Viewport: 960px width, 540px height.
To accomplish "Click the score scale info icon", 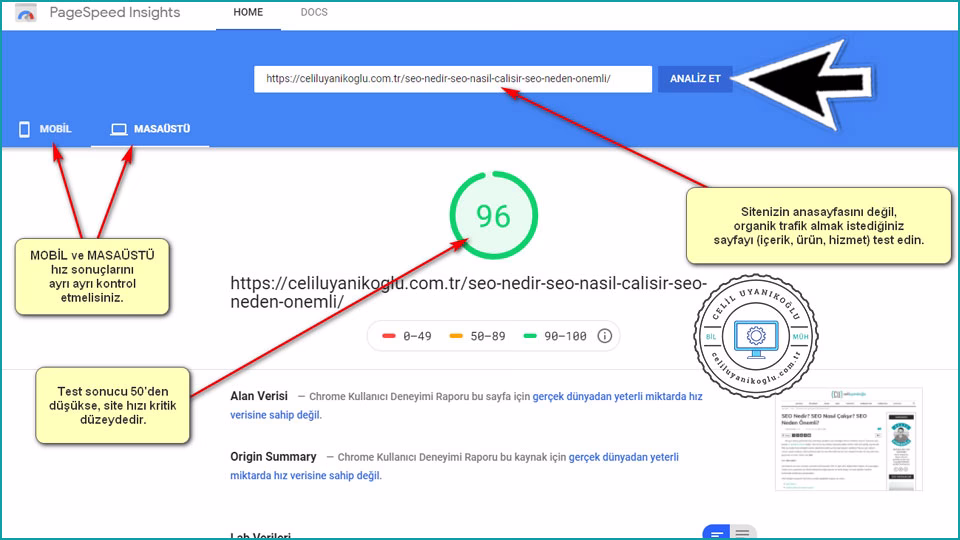I will [x=604, y=336].
